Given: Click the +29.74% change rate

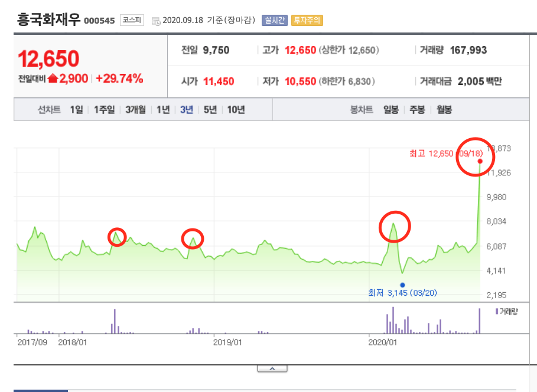Looking at the screenshot, I should [119, 79].
